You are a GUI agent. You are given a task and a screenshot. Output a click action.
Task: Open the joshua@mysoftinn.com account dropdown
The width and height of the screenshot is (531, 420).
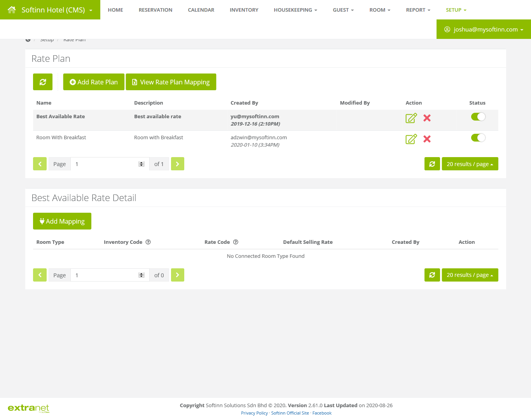click(x=483, y=29)
